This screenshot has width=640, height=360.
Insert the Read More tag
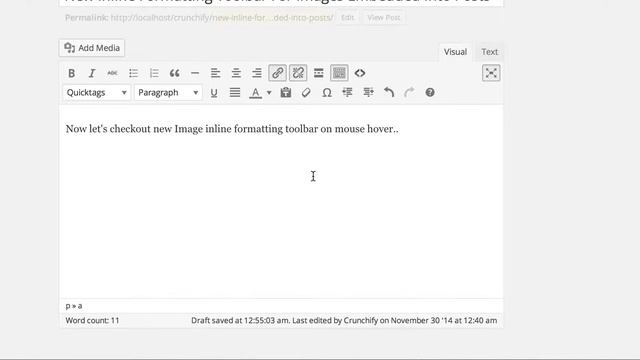319,73
